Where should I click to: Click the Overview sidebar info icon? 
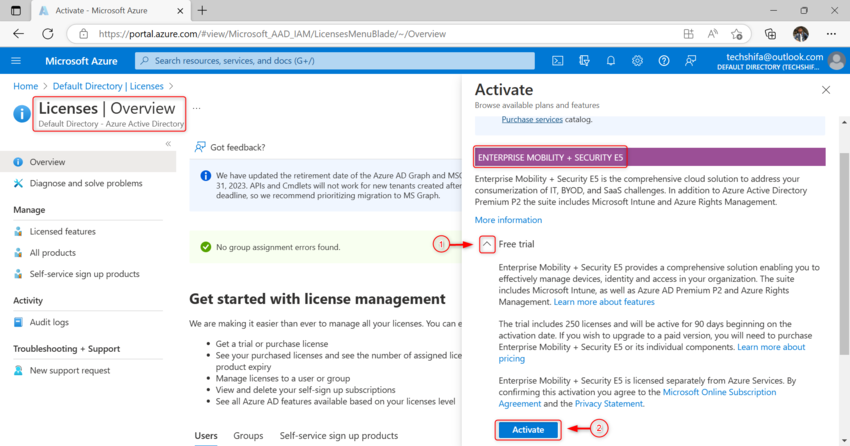coord(18,161)
